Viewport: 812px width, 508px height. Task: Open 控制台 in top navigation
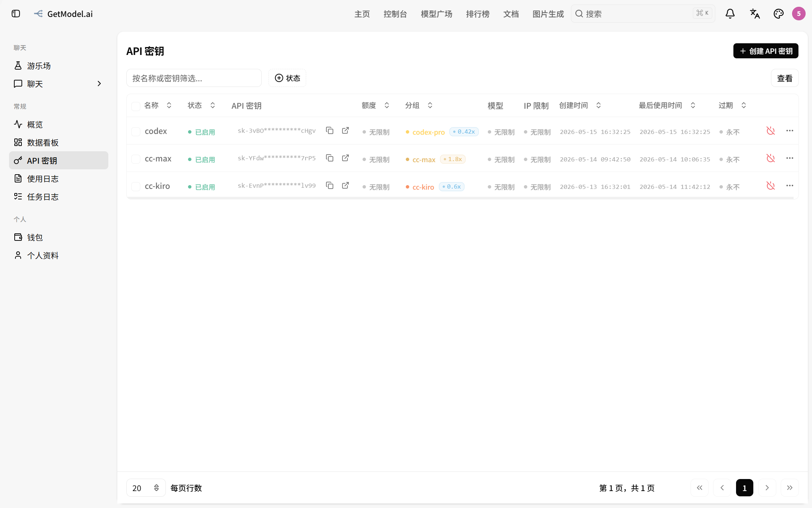[x=395, y=14]
